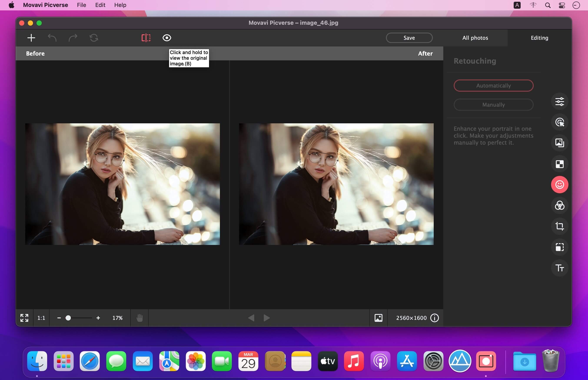Open Control Center in menu bar
The height and width of the screenshot is (380, 588).
click(562, 5)
